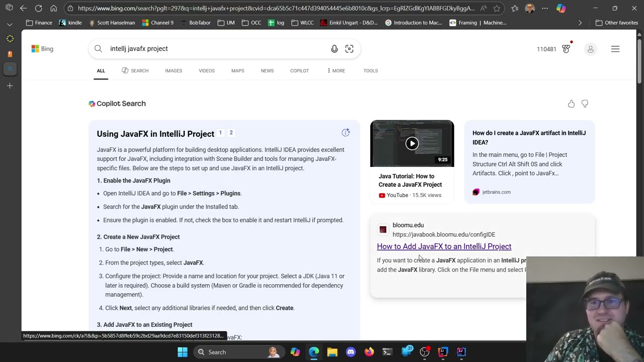Click the Bing logo
Viewport: 644px width, 362px height.
42,49
